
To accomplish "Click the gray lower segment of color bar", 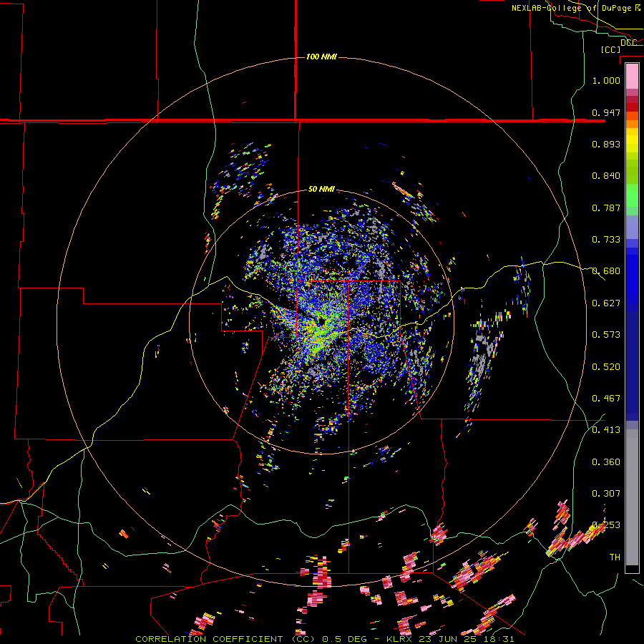I will [632, 497].
